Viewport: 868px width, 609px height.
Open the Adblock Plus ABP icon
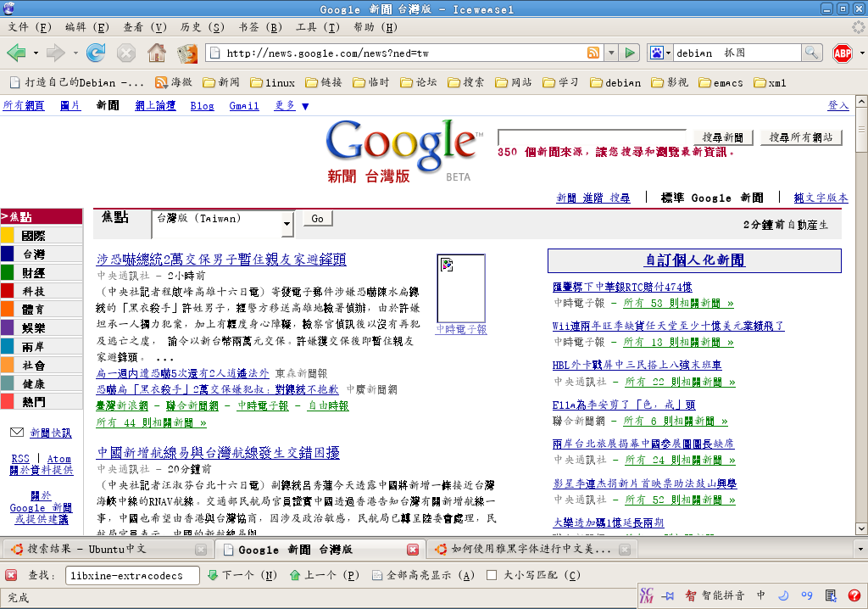point(843,53)
